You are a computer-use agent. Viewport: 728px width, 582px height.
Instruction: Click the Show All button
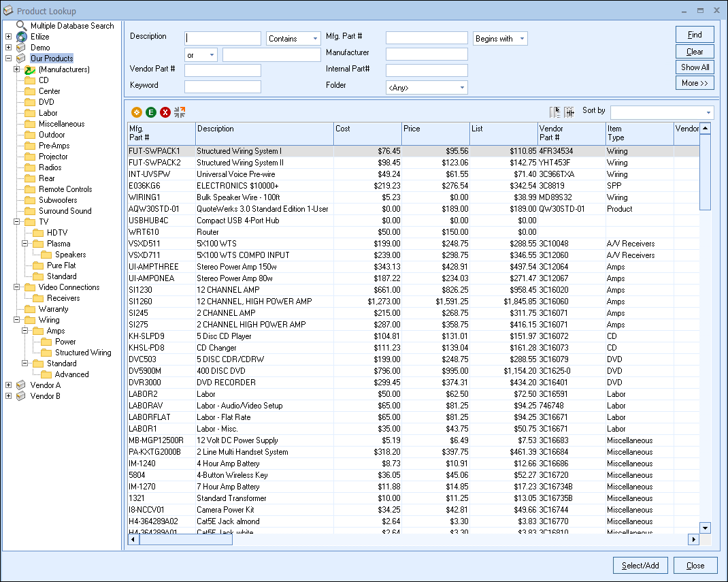click(x=695, y=67)
